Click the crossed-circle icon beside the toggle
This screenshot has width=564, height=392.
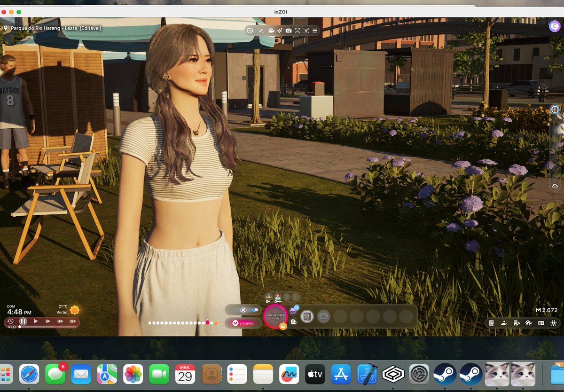(243, 310)
